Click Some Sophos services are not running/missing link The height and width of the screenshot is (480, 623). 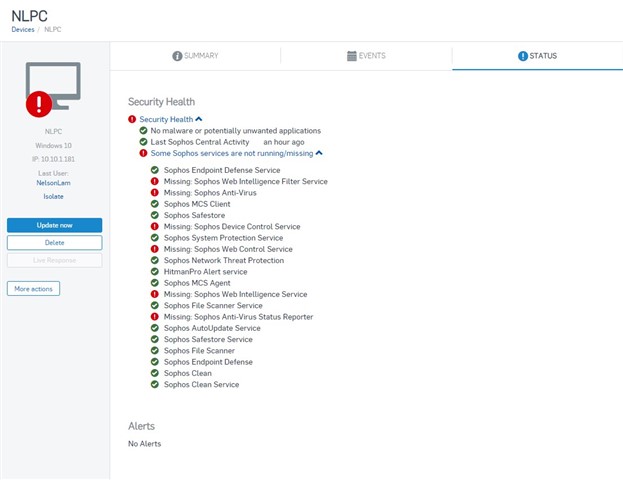(232, 153)
